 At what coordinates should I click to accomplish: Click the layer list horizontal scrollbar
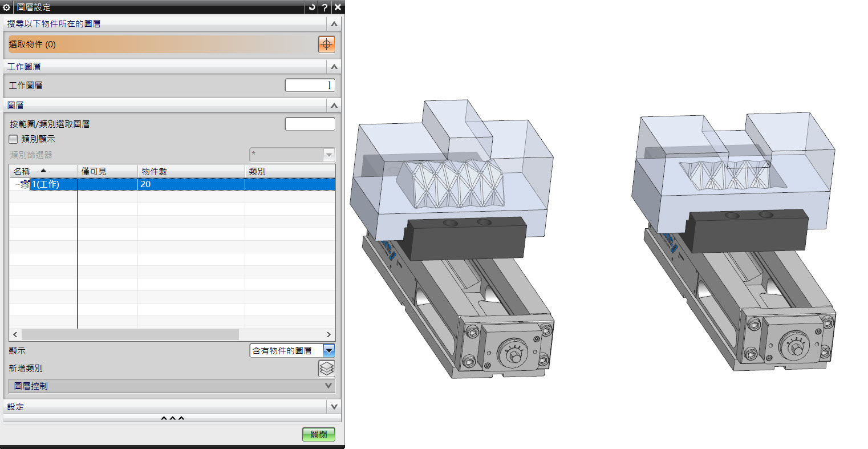pyautogui.click(x=130, y=334)
